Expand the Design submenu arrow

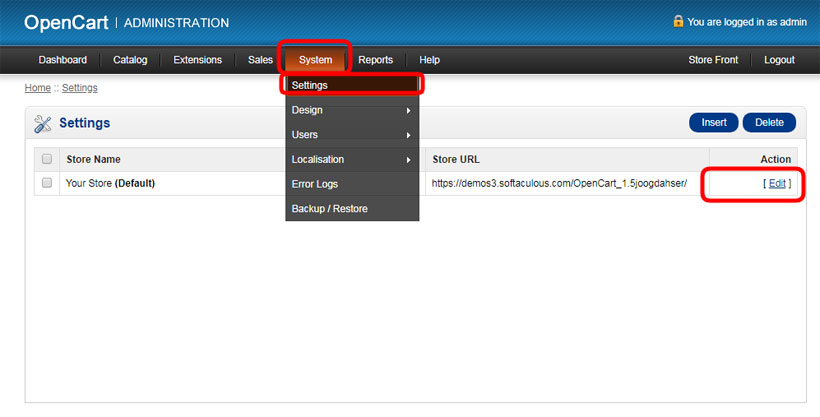[x=408, y=111]
